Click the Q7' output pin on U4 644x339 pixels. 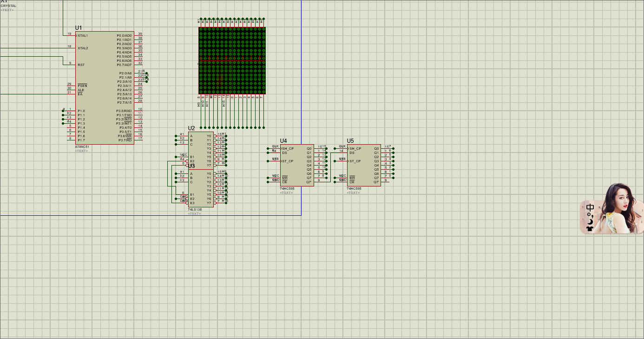309,182
